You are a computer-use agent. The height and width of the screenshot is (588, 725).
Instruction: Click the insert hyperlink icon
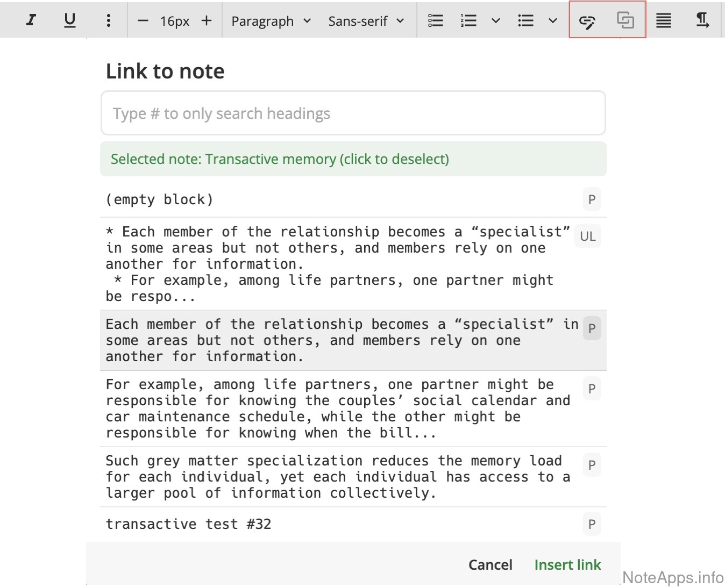587,21
